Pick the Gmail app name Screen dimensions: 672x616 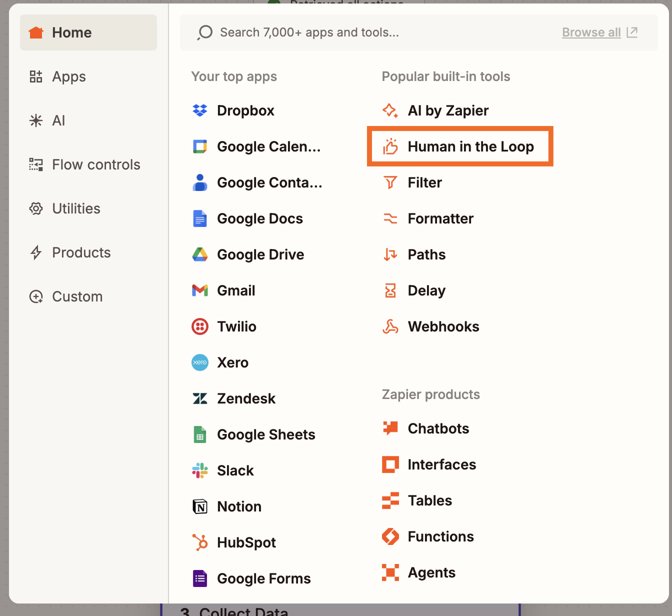point(236,290)
